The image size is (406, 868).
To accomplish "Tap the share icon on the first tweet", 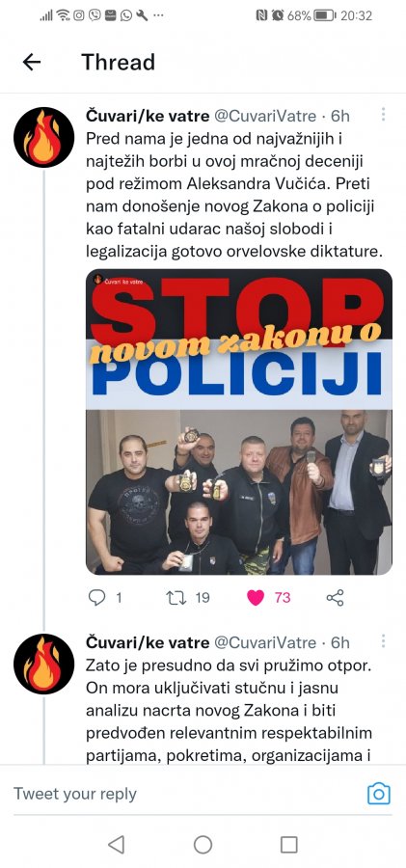I will click(x=335, y=598).
